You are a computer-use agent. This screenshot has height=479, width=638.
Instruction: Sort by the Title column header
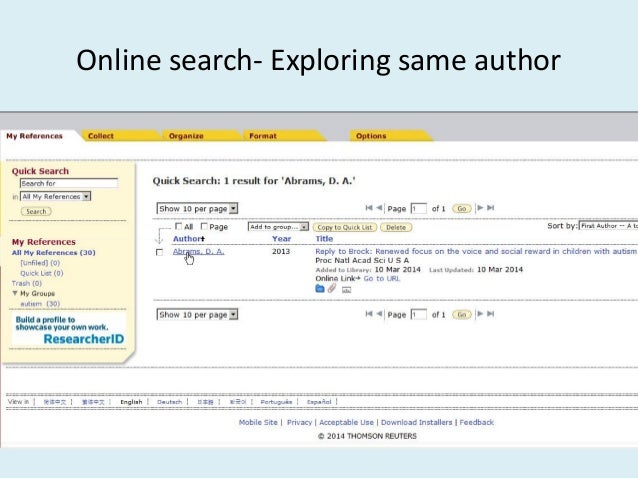324,239
